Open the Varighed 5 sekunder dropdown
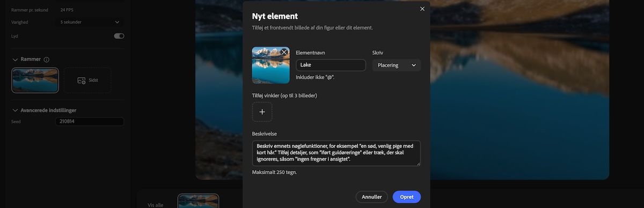644x208 pixels. (90, 22)
